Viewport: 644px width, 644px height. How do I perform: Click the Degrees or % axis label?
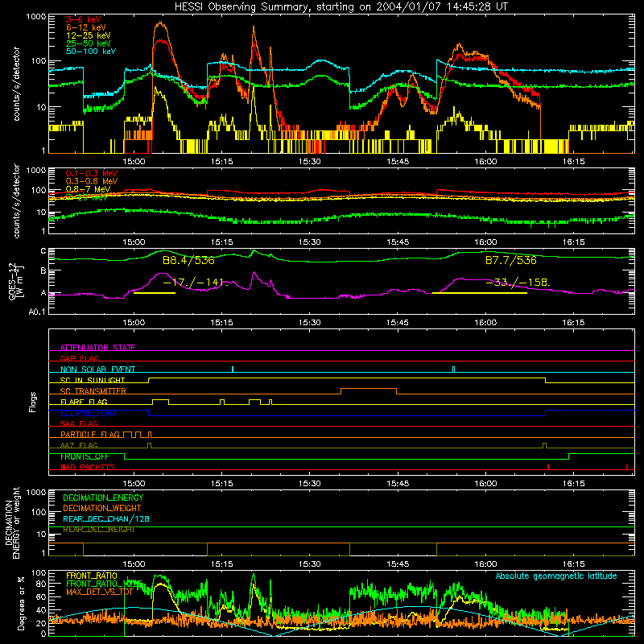coord(21,603)
